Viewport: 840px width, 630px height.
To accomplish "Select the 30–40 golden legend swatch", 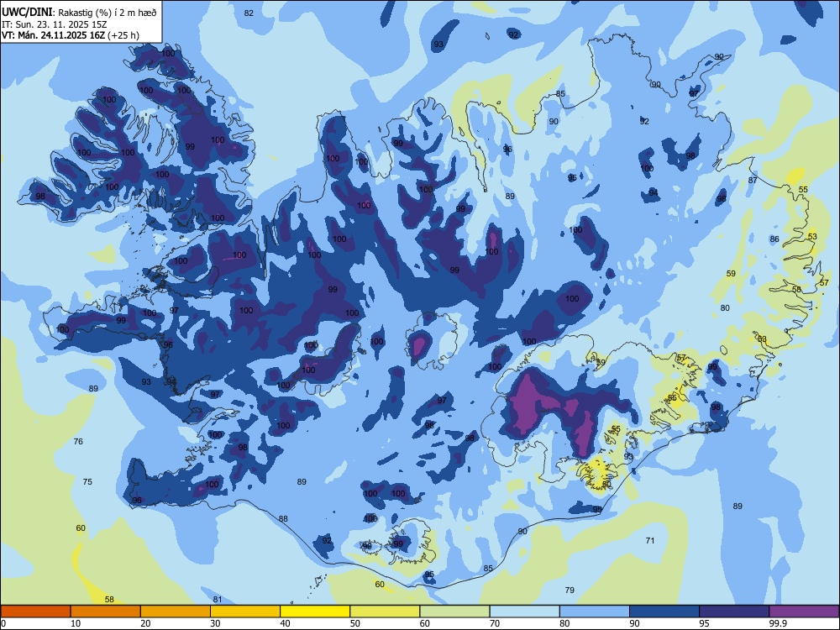I will (245, 612).
